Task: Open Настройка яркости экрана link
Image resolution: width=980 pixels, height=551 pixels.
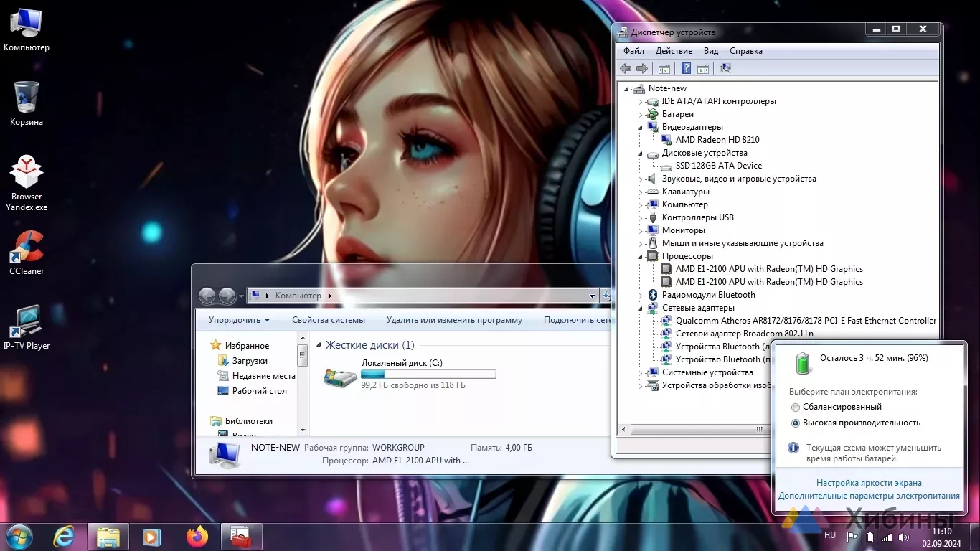Action: pyautogui.click(x=869, y=483)
